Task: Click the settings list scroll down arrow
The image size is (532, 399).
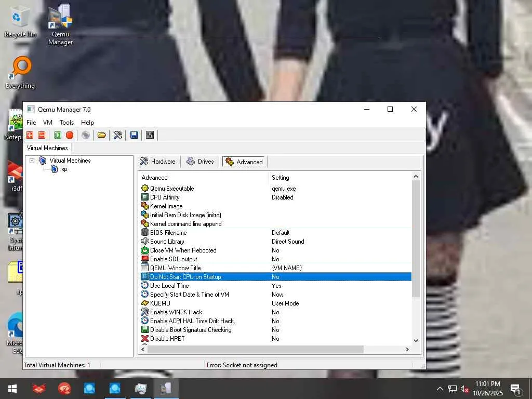Action: [x=416, y=341]
